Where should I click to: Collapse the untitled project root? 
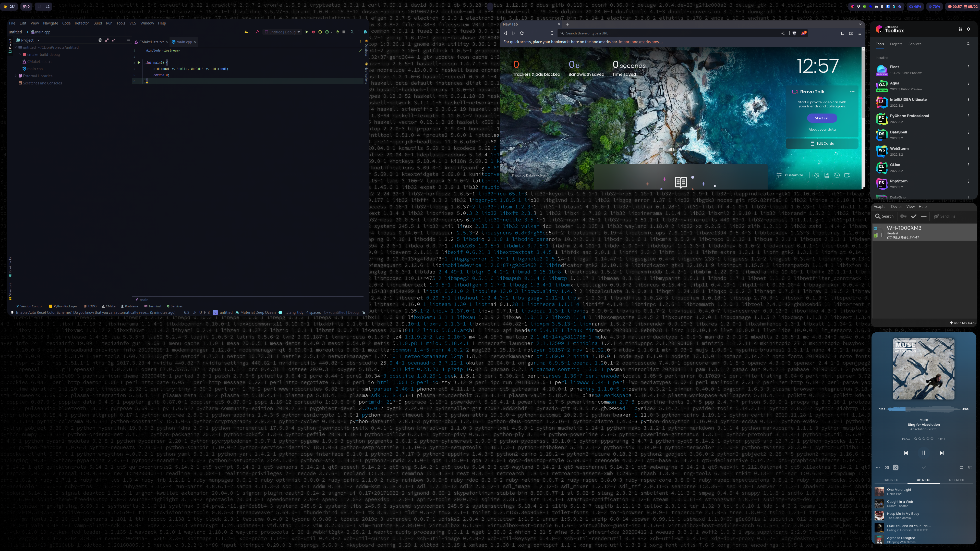tap(16, 47)
